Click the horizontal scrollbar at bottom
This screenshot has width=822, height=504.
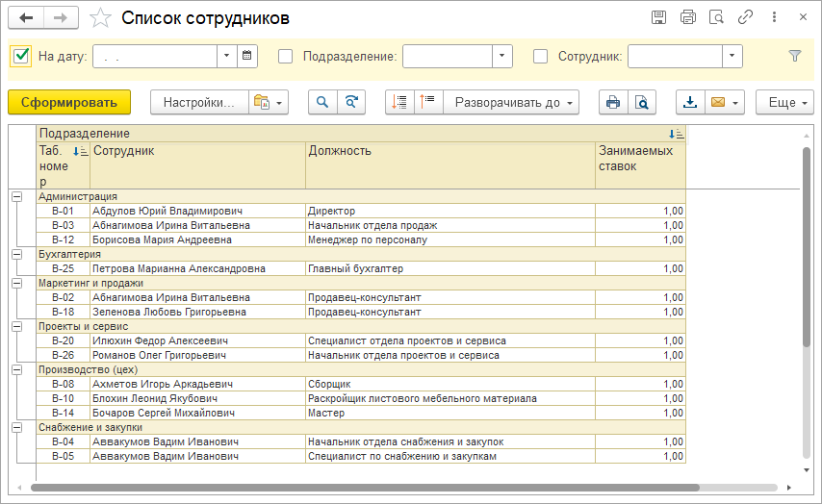(x=385, y=488)
